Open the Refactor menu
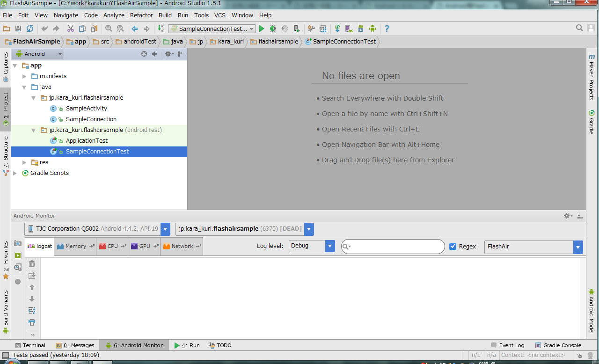Image resolution: width=599 pixels, height=364 pixels. pyautogui.click(x=141, y=15)
